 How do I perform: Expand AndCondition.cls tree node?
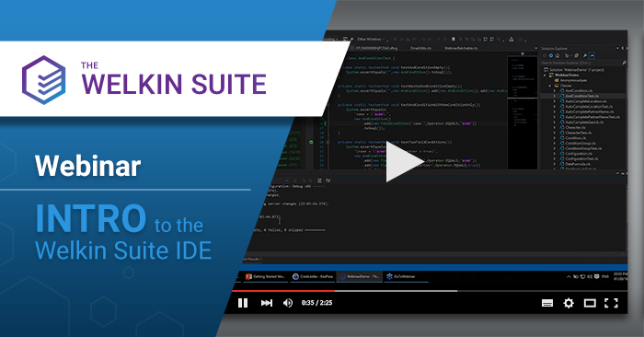coord(555,90)
